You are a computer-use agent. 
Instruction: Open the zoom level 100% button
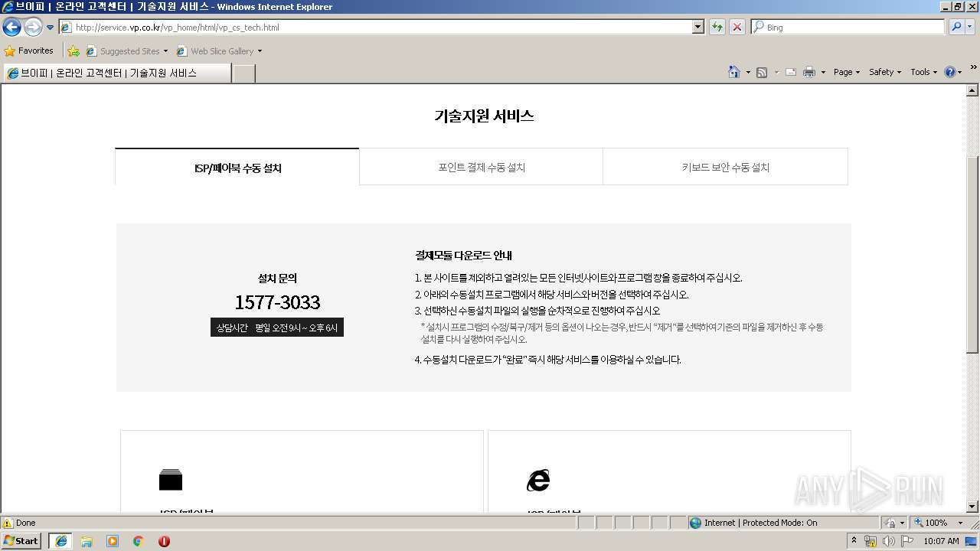click(932, 523)
